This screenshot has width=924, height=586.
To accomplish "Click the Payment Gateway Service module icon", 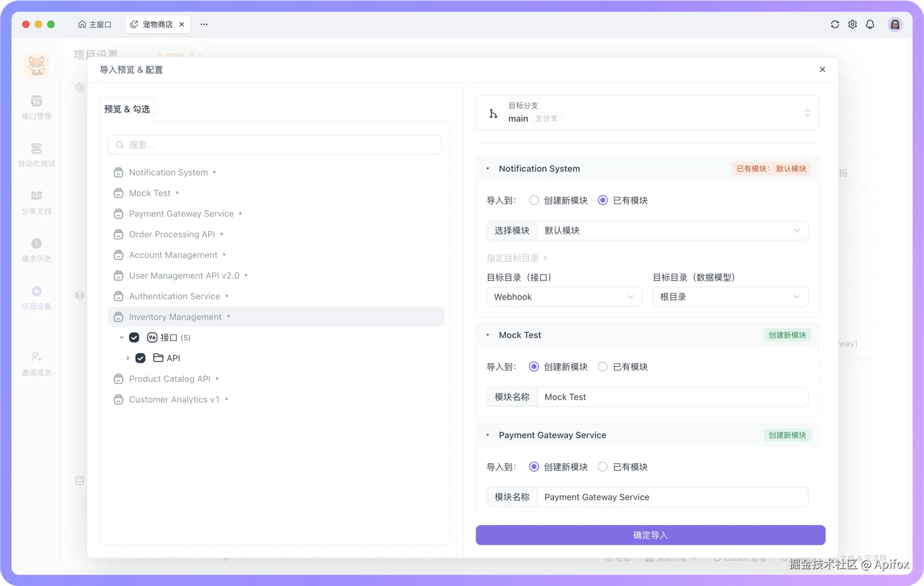I will click(x=118, y=213).
